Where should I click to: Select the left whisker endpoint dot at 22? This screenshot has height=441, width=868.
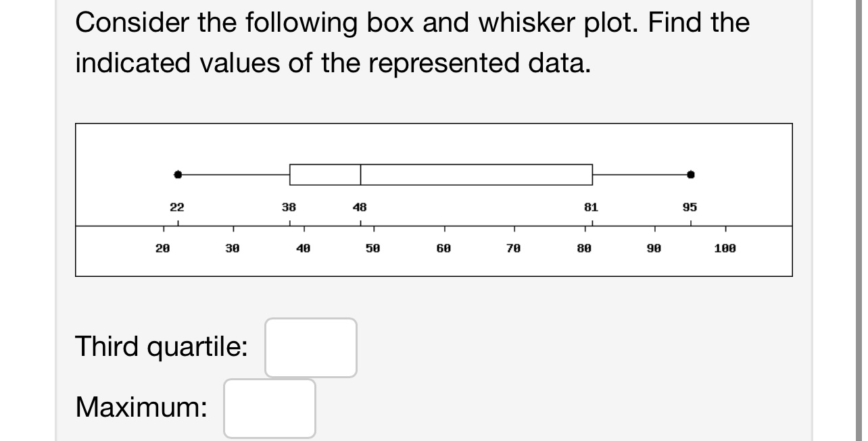(x=177, y=174)
